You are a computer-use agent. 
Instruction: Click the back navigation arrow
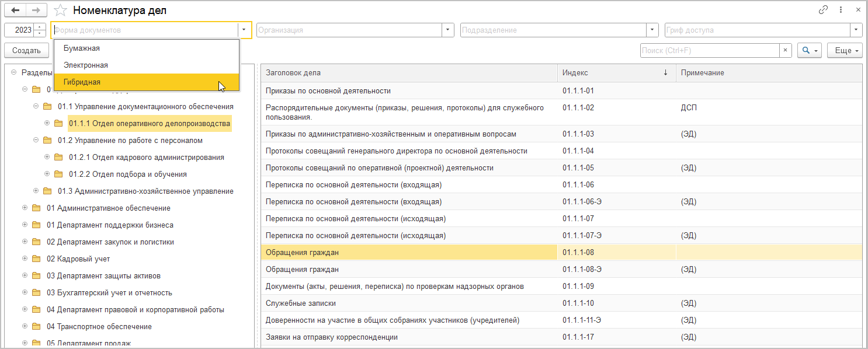coord(15,10)
